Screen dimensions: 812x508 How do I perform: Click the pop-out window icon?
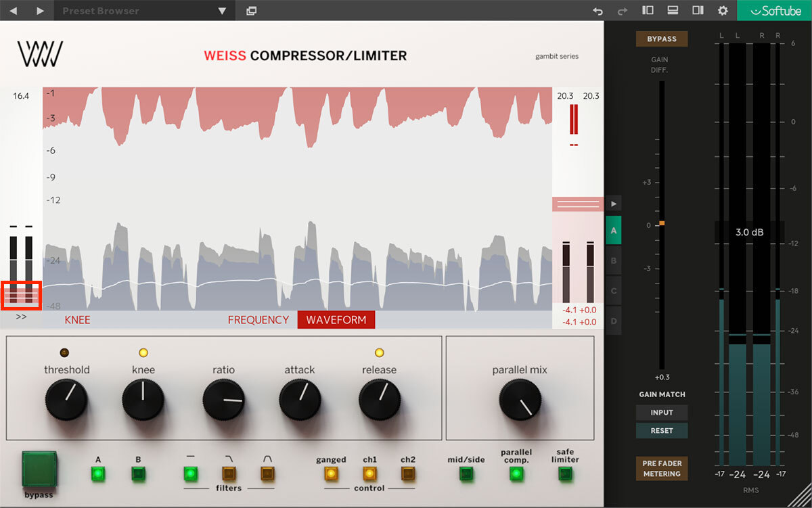252,11
